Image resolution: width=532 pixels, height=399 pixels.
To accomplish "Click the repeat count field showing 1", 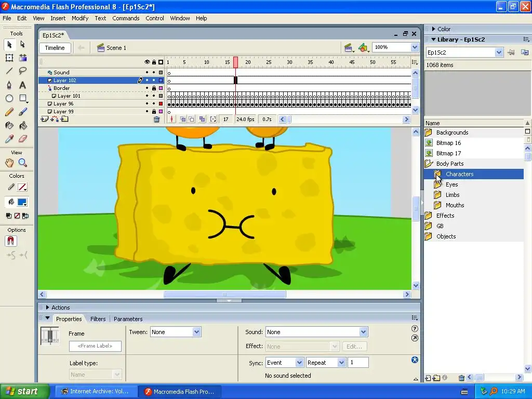I will pos(358,363).
